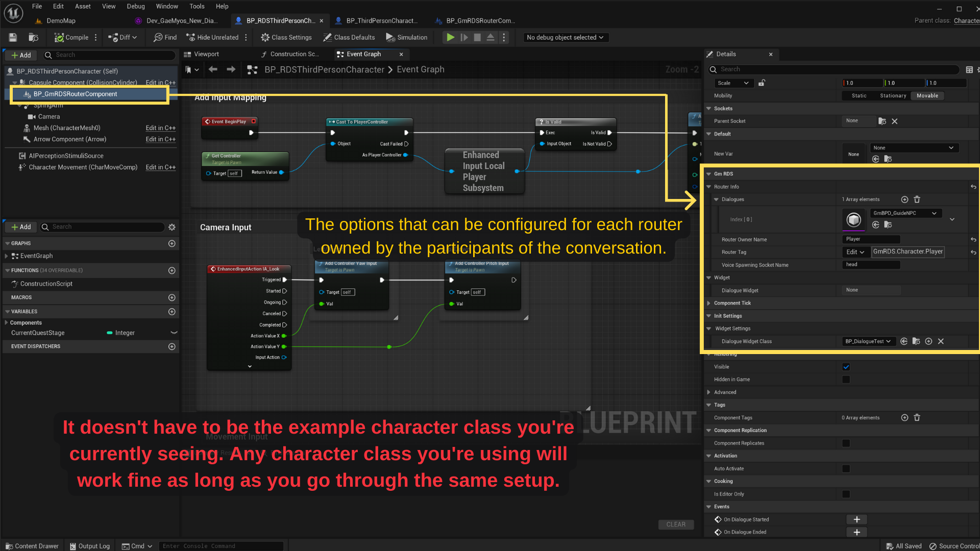Toggle Hide Unrelated nodes
This screenshot has height=551, width=980.
[x=212, y=37]
